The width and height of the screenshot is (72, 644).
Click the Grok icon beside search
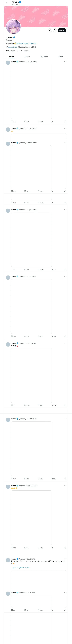click(x=50, y=30)
